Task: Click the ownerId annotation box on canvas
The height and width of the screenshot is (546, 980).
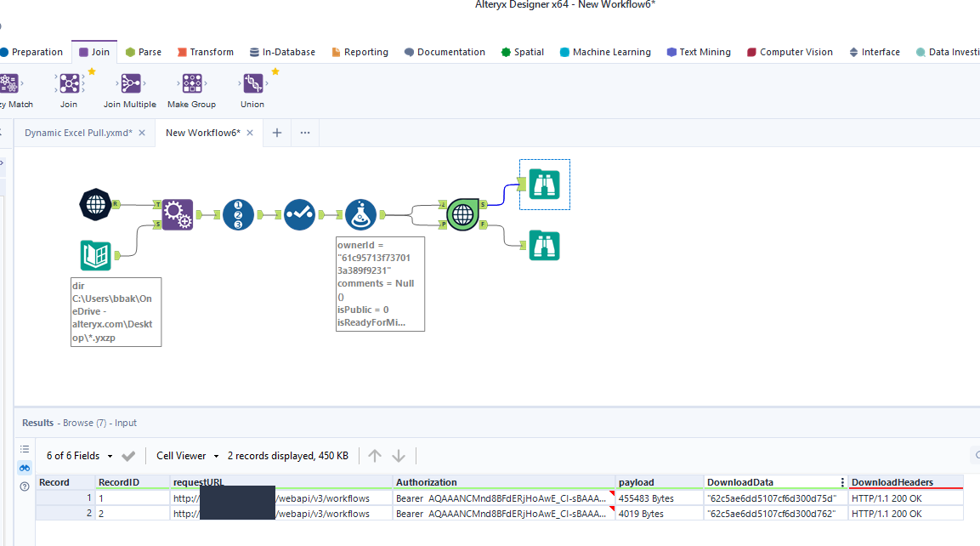Action: click(x=380, y=283)
